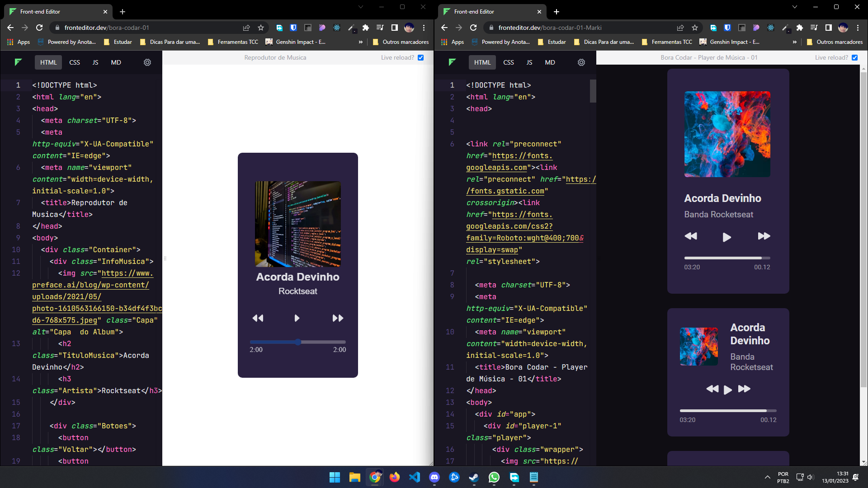Viewport: 868px width, 488px height.
Task: Open Chrome extensions puzzle icon in right window
Action: [800, 28]
